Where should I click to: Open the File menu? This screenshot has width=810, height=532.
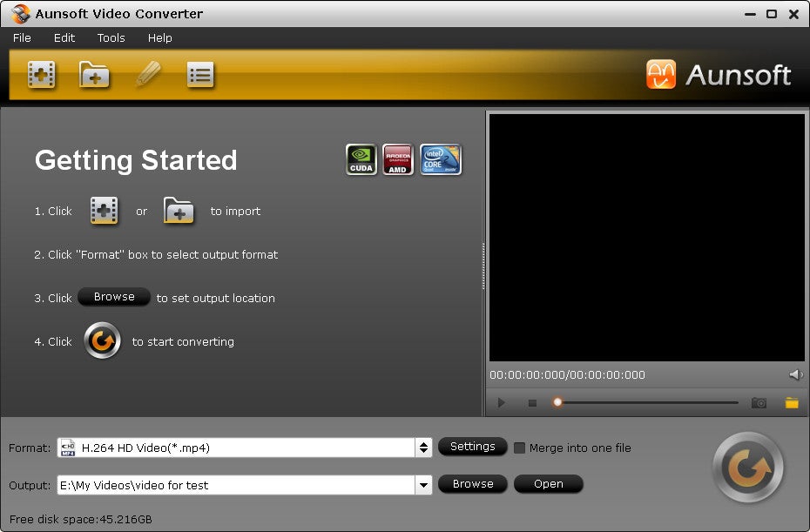[x=22, y=37]
